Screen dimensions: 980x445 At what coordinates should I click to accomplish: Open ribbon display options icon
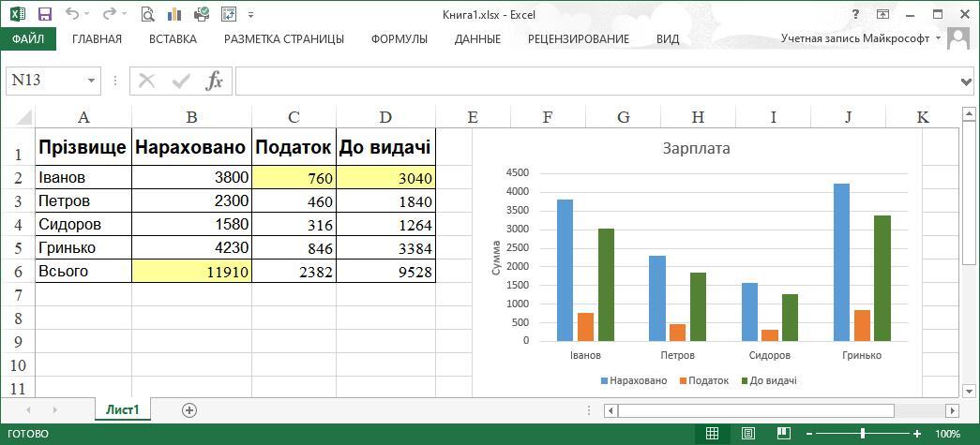883,14
